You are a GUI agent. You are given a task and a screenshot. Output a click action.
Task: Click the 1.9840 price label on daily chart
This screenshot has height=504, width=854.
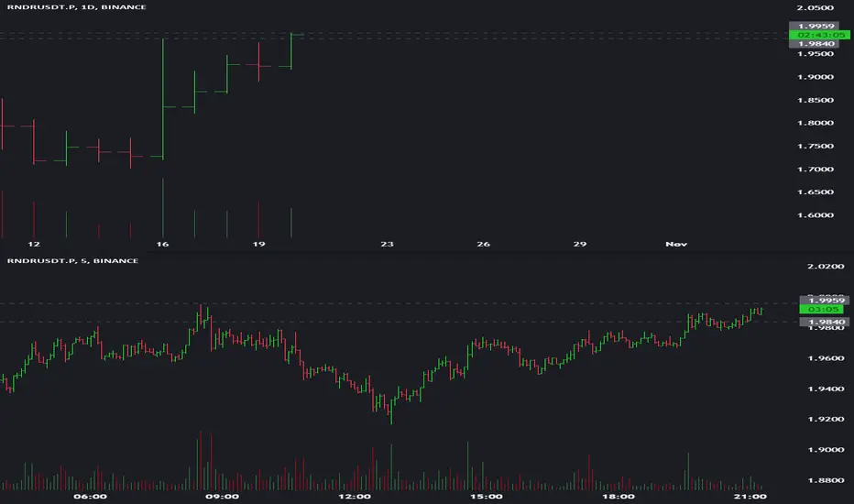816,44
